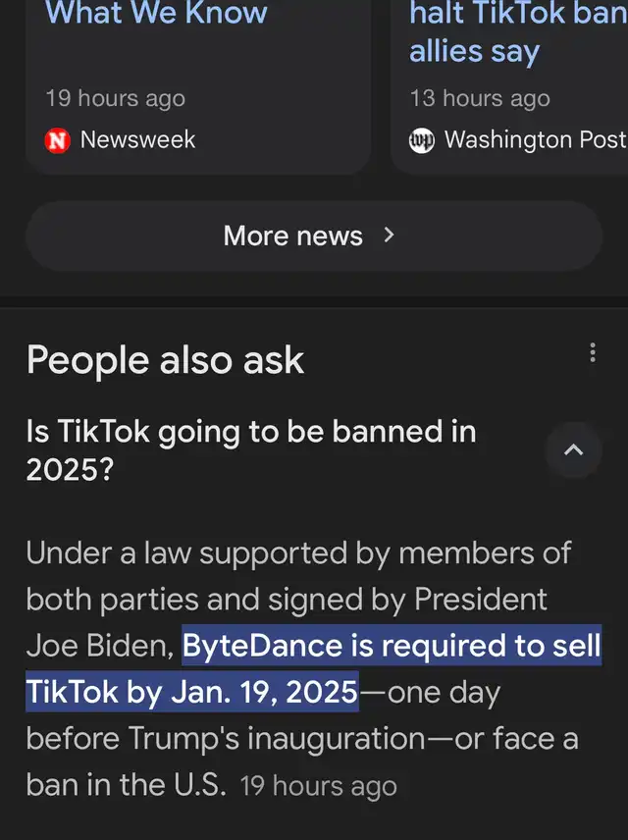Click the "People also ask" heading
628x840 pixels.
(x=165, y=360)
